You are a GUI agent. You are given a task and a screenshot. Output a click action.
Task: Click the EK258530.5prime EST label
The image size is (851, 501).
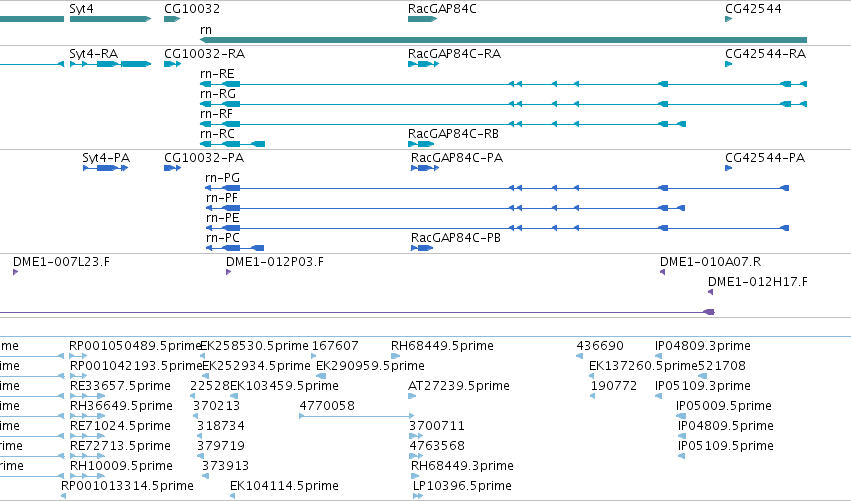[x=255, y=346]
